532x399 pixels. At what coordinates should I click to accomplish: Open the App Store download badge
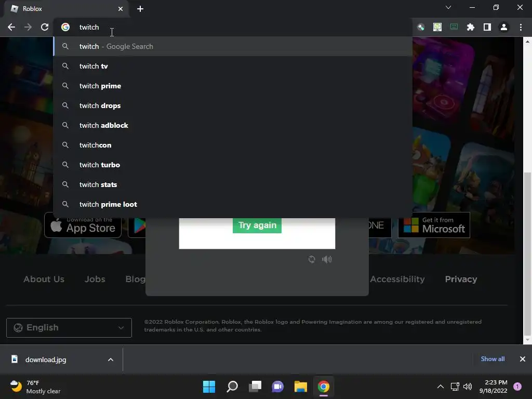[x=83, y=225]
